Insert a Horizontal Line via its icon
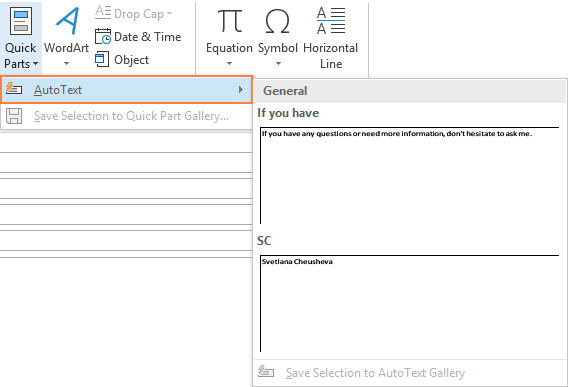The width and height of the screenshot is (568, 387). [331, 20]
